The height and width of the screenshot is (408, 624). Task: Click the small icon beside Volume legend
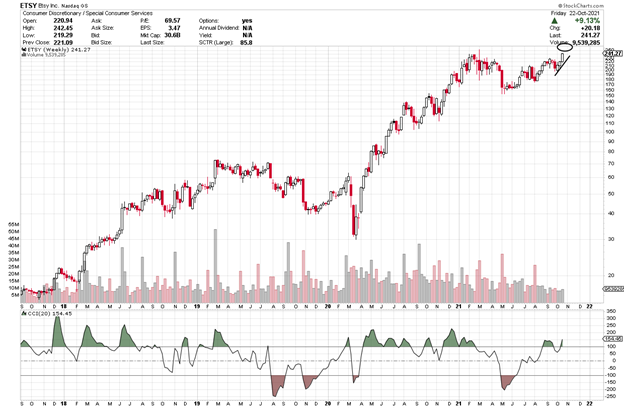(x=23, y=55)
